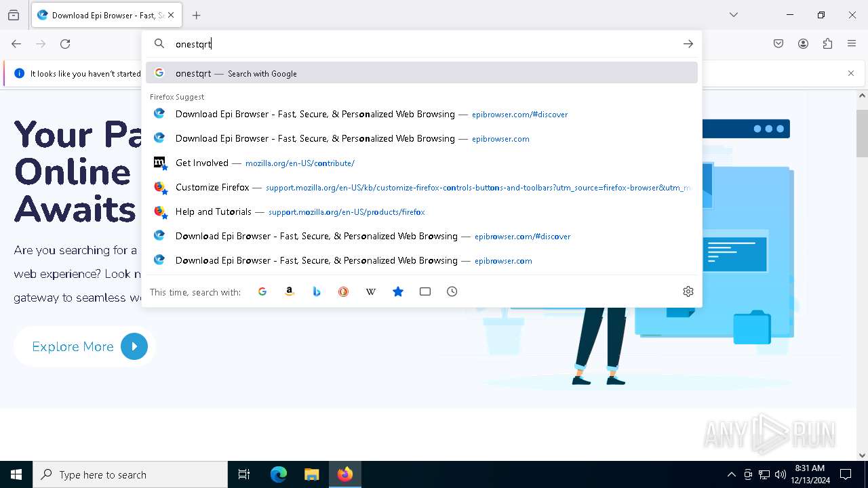Open the Firefox application menu

click(852, 44)
